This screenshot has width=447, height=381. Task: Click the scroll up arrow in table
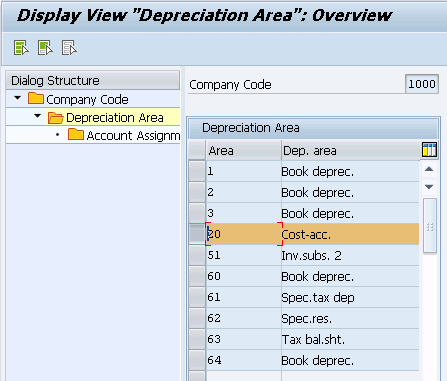pyautogui.click(x=429, y=169)
